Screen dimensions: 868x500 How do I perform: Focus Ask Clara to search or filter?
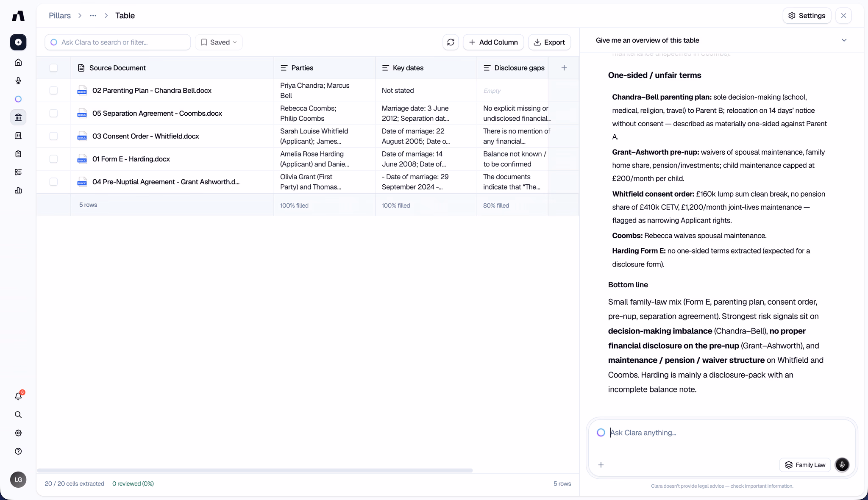[118, 42]
